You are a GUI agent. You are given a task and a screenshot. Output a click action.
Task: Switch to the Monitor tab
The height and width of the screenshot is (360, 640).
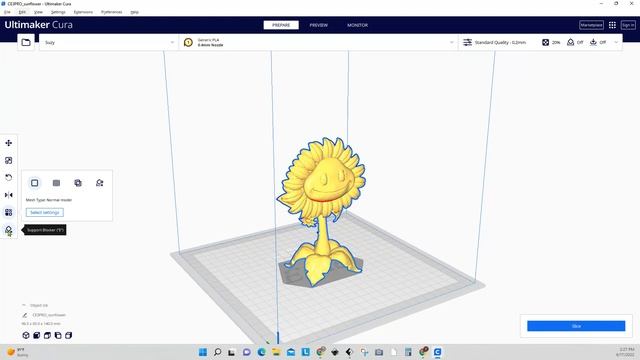pos(358,25)
